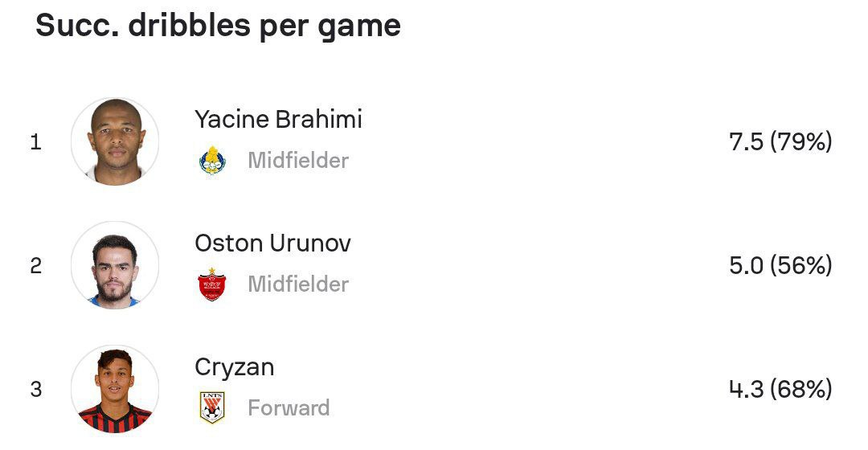Screen dimensions: 868x450
Task: Select the Cryzan name link
Action: (x=235, y=367)
